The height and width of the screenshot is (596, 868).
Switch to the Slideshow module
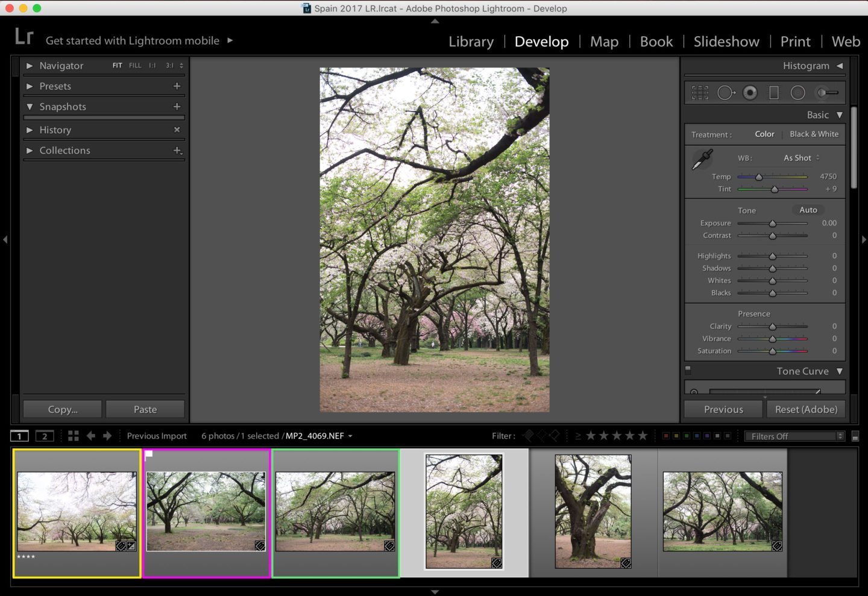click(726, 42)
